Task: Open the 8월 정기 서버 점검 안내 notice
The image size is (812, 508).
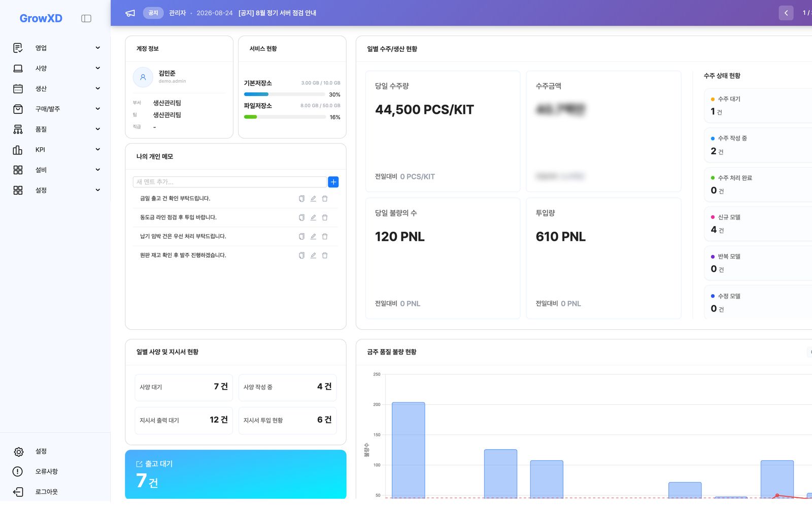Action: (x=277, y=13)
